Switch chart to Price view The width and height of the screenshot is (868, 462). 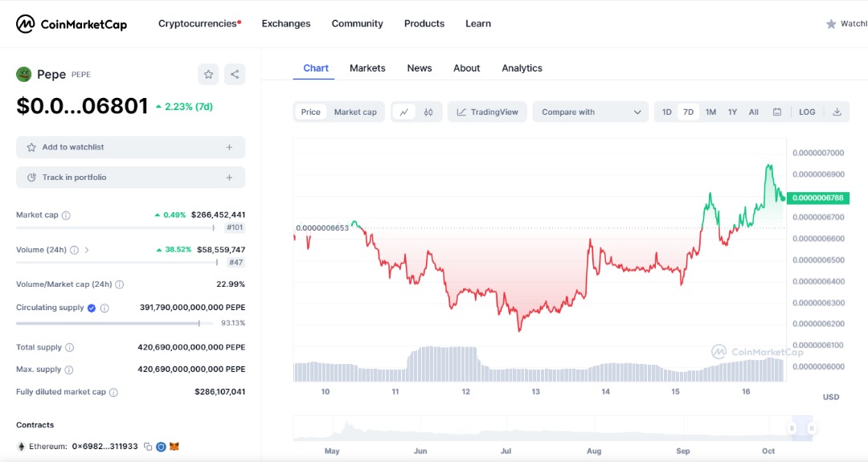tap(310, 112)
